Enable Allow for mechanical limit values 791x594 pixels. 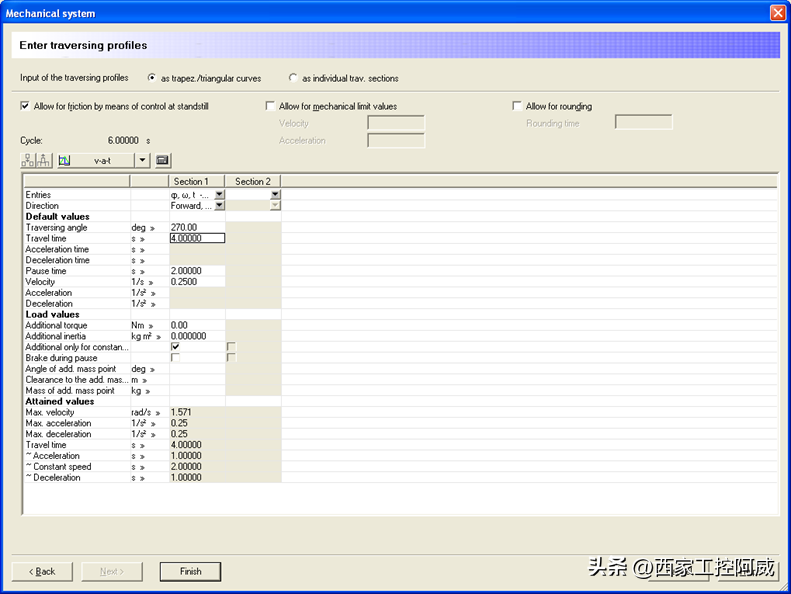[x=270, y=106]
